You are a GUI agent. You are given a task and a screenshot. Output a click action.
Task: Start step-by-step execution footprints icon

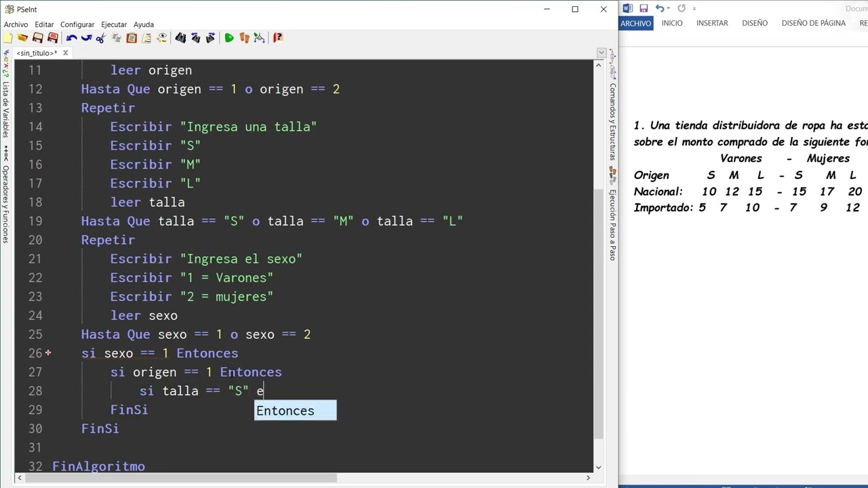244,38
